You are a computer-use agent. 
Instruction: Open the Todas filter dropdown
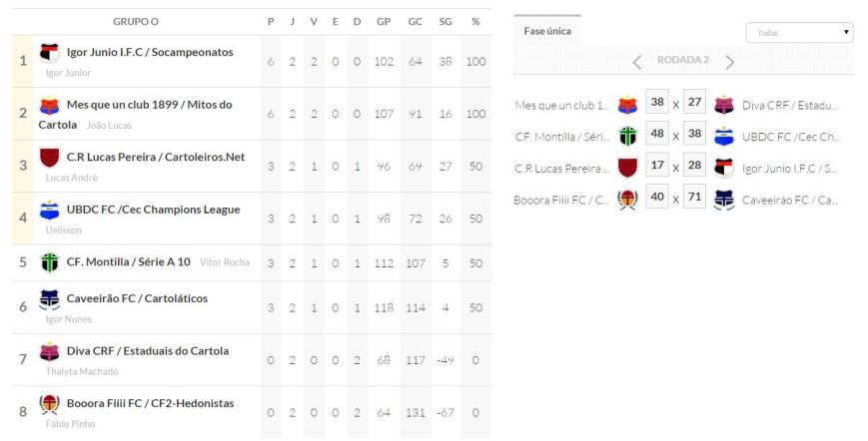click(799, 33)
